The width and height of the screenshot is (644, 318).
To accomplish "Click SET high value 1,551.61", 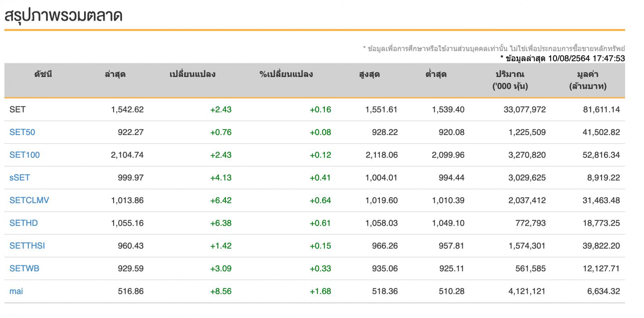I will (381, 110).
